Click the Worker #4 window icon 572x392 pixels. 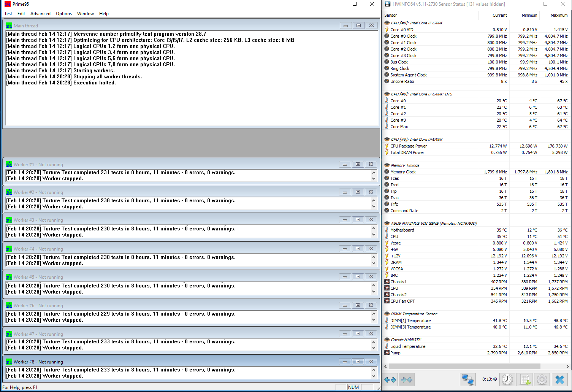coord(9,249)
